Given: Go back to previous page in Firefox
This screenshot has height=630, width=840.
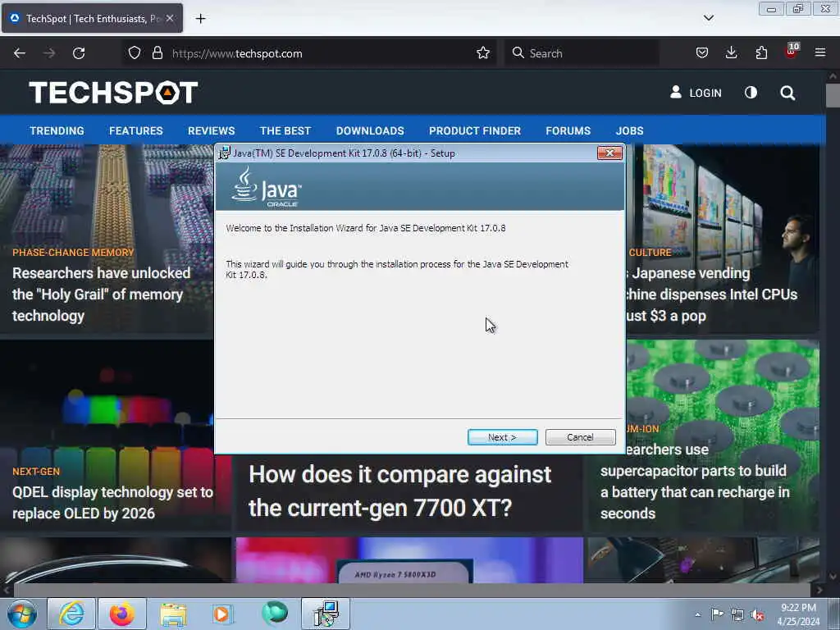Looking at the screenshot, I should (x=20, y=53).
